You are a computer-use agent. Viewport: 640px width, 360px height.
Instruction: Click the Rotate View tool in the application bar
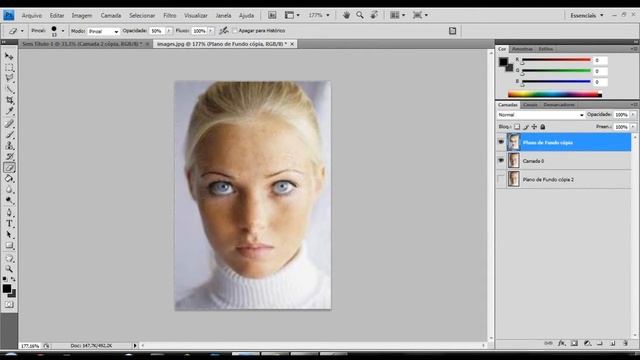[x=374, y=15]
